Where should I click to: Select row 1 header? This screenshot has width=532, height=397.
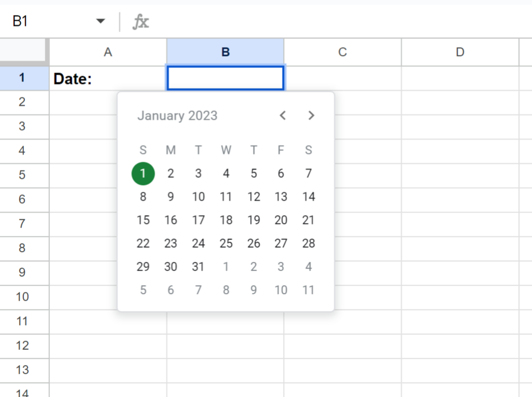point(22,78)
